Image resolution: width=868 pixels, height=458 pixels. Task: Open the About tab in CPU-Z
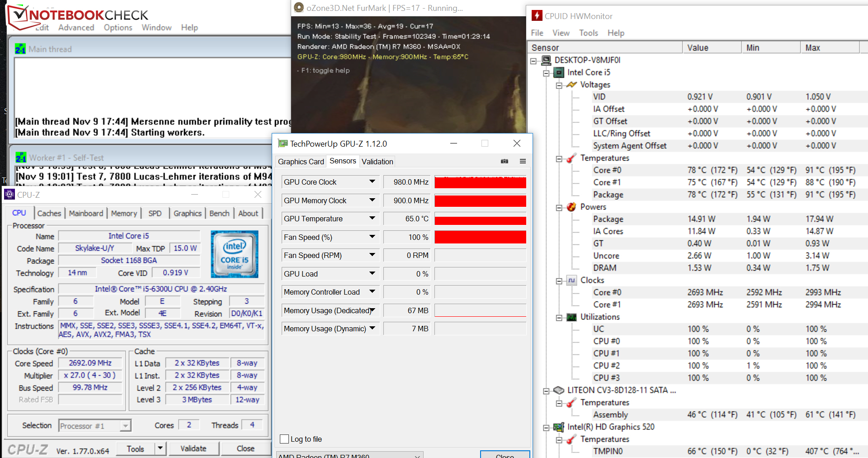coord(248,213)
